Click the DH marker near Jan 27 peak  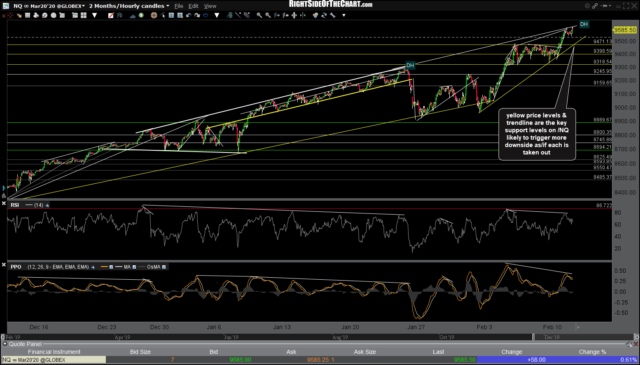[x=410, y=65]
